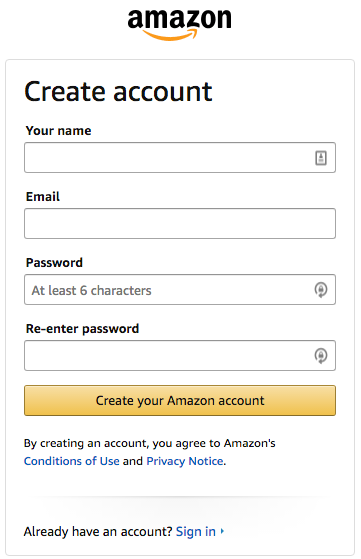
Task: Click Create your Amazon account button
Action: point(180,400)
